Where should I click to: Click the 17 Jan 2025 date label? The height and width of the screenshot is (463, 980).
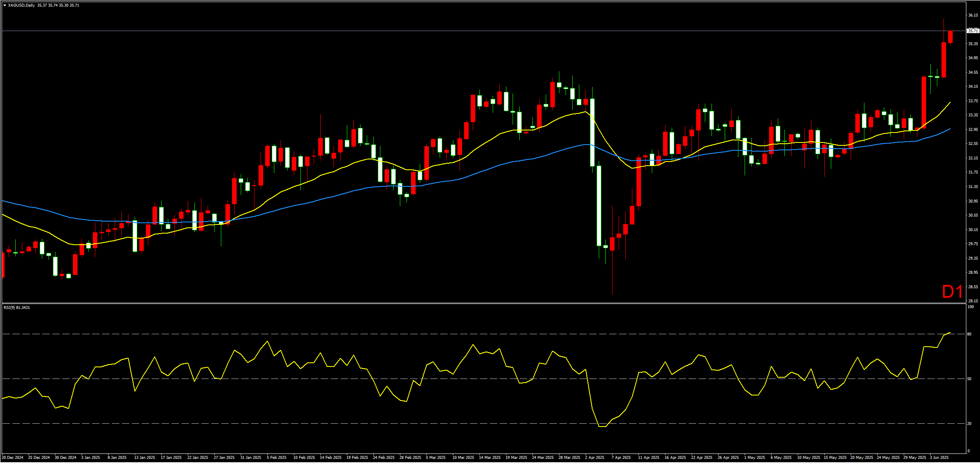point(171,458)
